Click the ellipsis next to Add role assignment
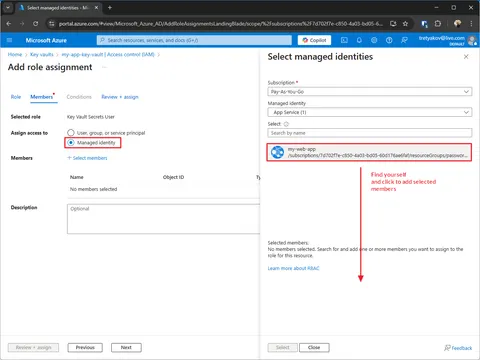 click(104, 67)
